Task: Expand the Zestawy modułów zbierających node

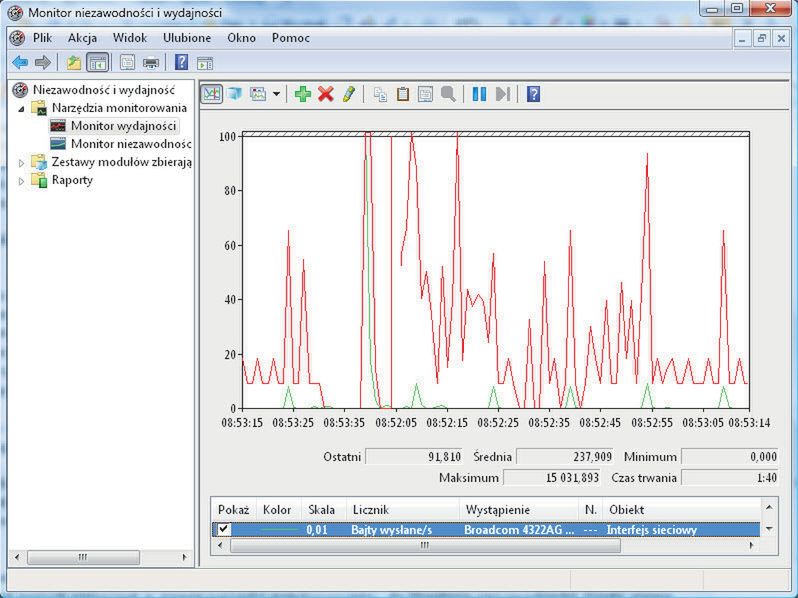Action: pyautogui.click(x=22, y=162)
